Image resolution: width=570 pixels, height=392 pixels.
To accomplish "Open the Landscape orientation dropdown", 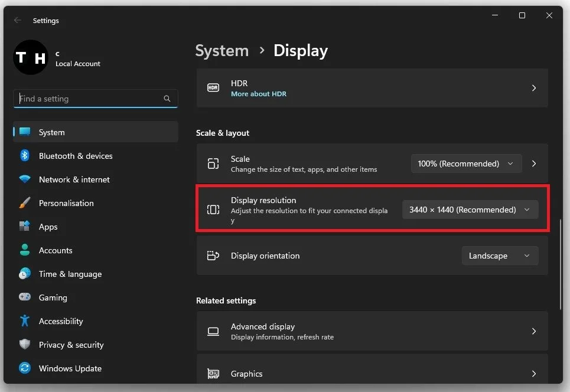I will click(x=500, y=256).
